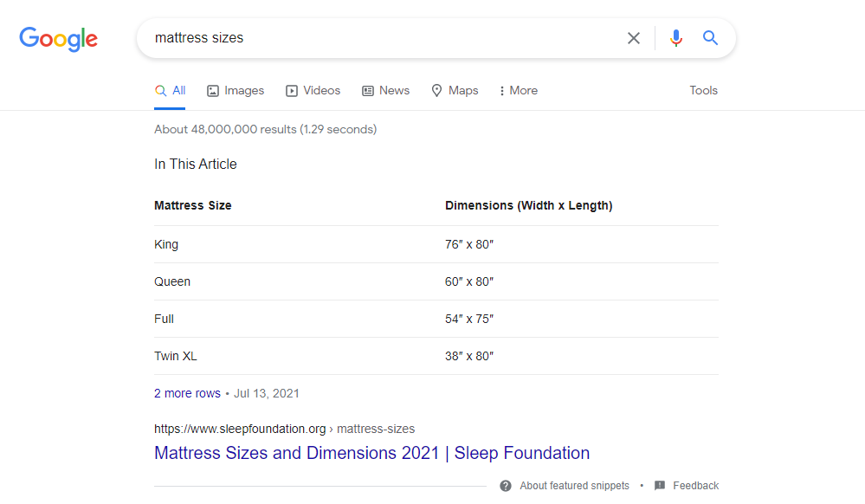Image resolution: width=865 pixels, height=504 pixels.
Task: Click the sleepfoundation.org URL breadcrumb
Action: 284,429
